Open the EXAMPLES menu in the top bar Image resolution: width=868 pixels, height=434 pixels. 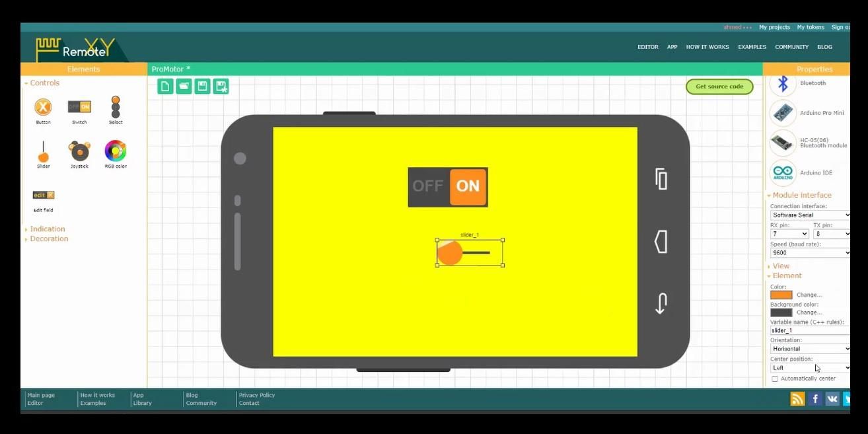[752, 47]
